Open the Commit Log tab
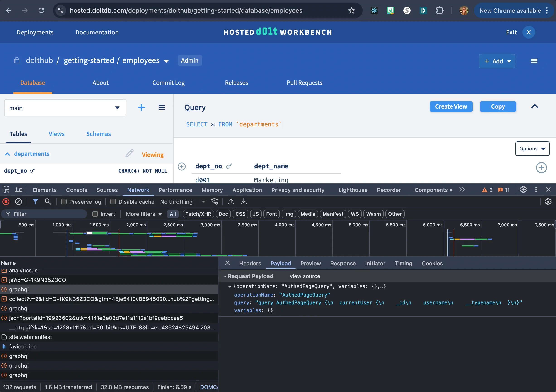This screenshot has width=556, height=392. pos(169,82)
